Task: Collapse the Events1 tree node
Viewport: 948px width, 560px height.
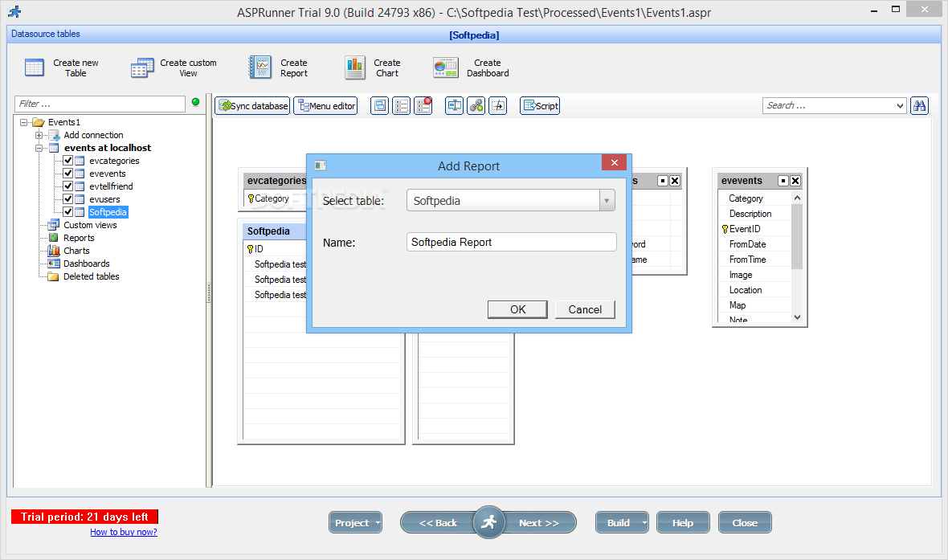Action: tap(23, 122)
